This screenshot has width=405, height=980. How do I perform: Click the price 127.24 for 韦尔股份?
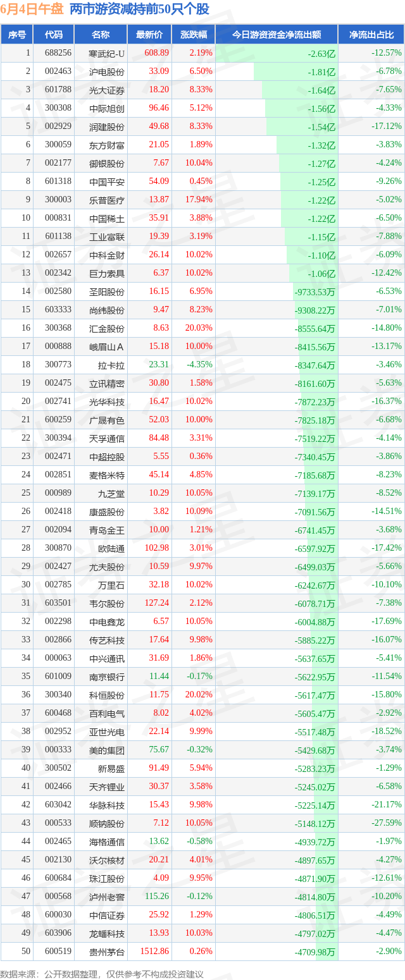(x=157, y=603)
